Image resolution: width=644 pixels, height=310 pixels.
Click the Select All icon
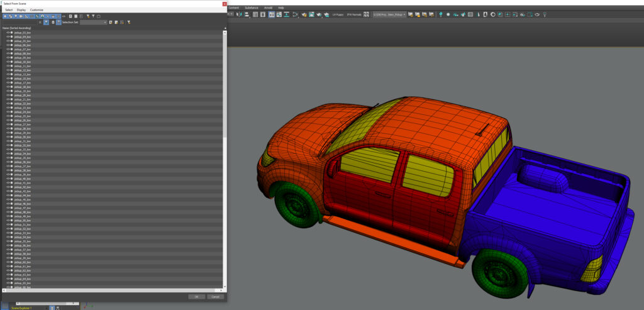pos(70,16)
